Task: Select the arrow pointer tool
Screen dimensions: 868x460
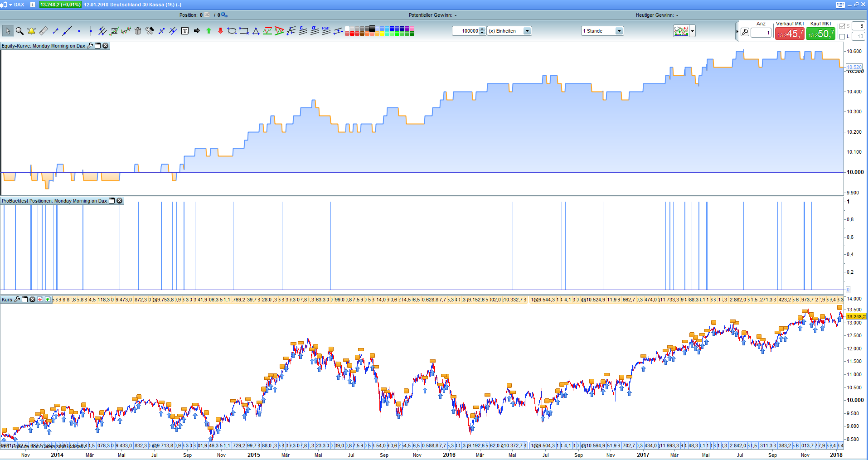Action: point(8,31)
